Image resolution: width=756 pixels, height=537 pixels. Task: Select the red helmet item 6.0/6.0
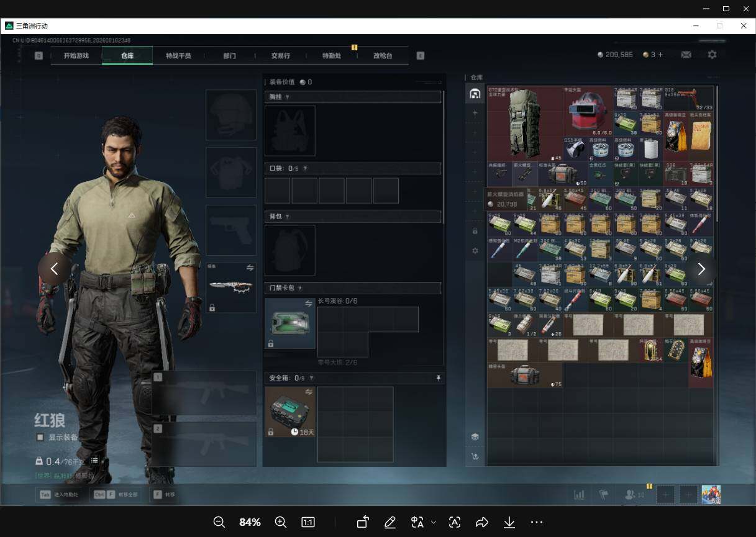588,111
